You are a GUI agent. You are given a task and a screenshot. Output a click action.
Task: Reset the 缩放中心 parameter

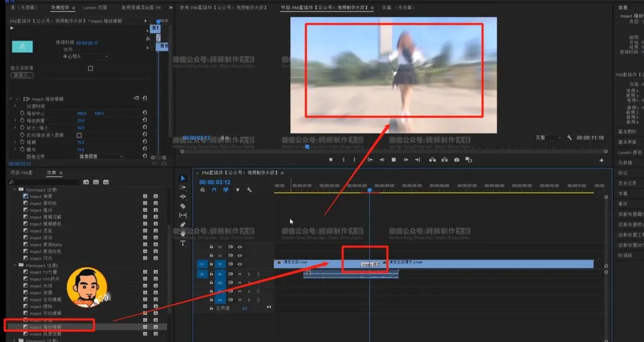(144, 113)
